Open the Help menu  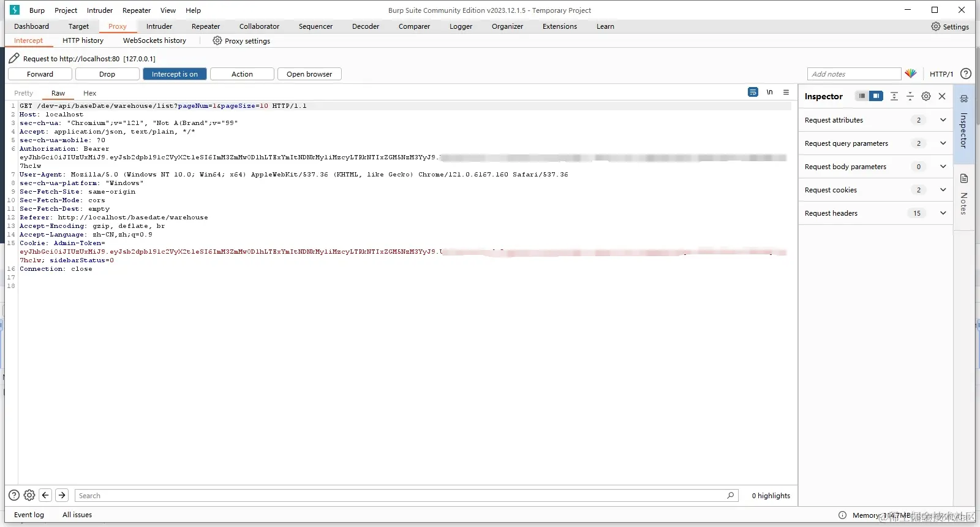[193, 10]
